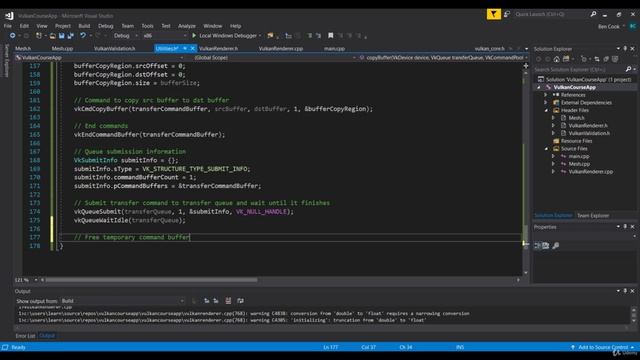The width and height of the screenshot is (640, 360).
Task: Open the Solution Explorer window options dropdown
Action: (618, 49)
